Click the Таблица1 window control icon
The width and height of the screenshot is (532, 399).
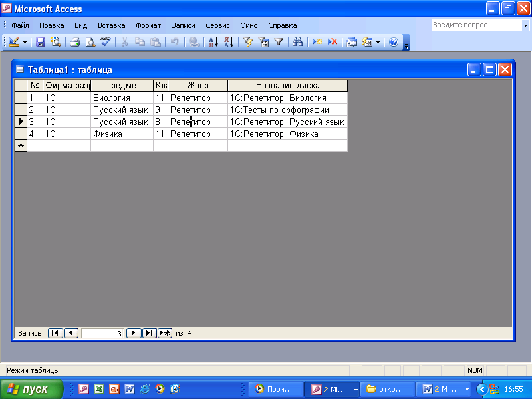point(20,70)
